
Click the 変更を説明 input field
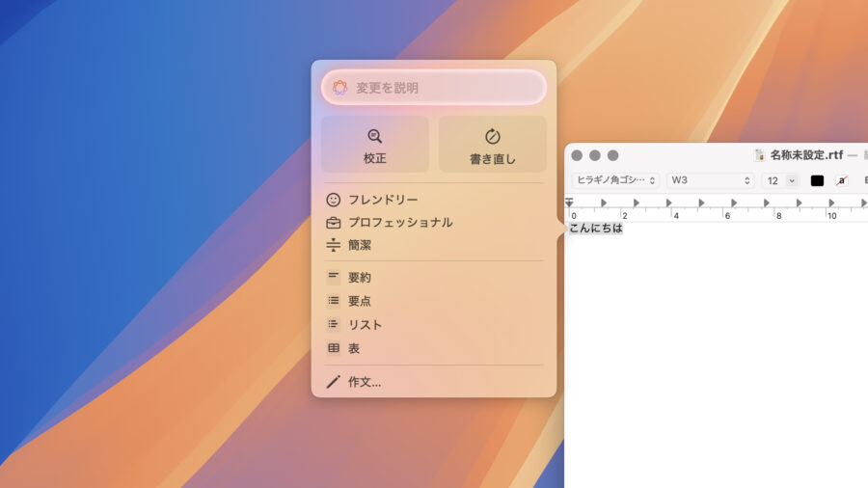(433, 88)
